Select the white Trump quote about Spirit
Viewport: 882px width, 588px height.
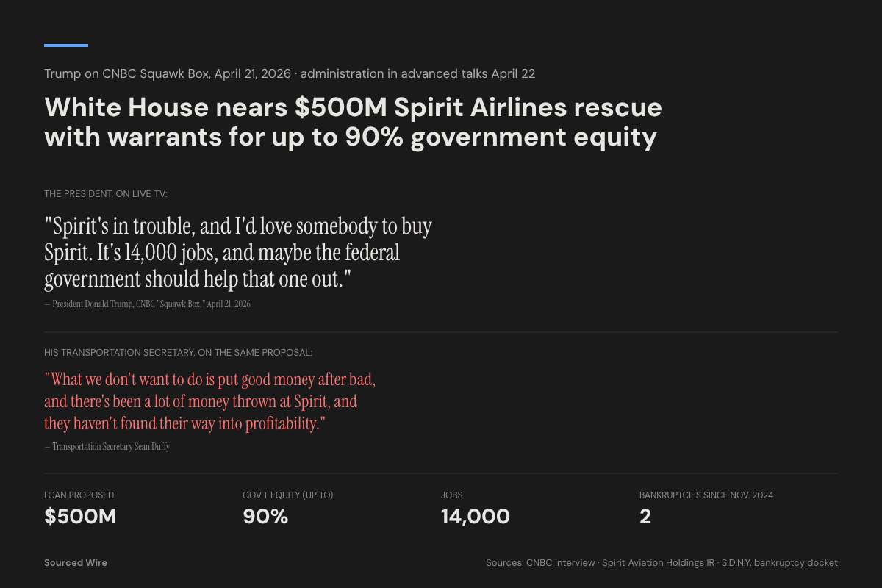pyautogui.click(x=237, y=252)
